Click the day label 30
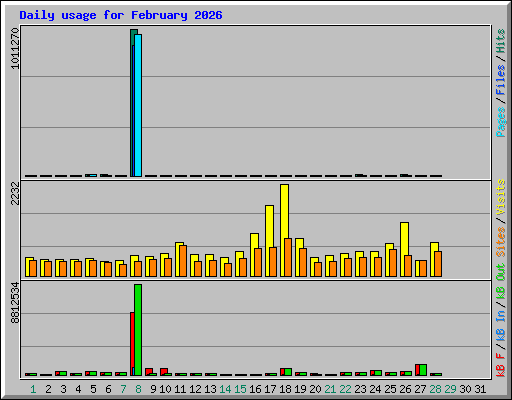 pyautogui.click(x=465, y=389)
